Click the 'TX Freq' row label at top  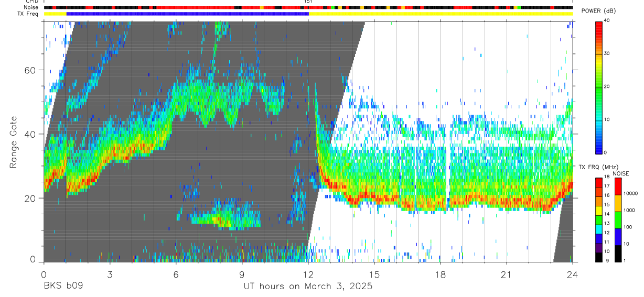click(x=27, y=14)
